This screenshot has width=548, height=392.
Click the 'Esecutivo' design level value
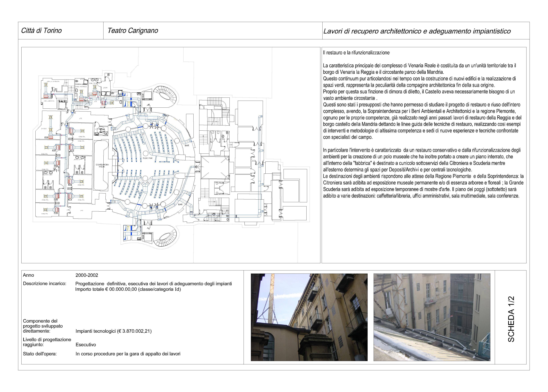pyautogui.click(x=86, y=345)
